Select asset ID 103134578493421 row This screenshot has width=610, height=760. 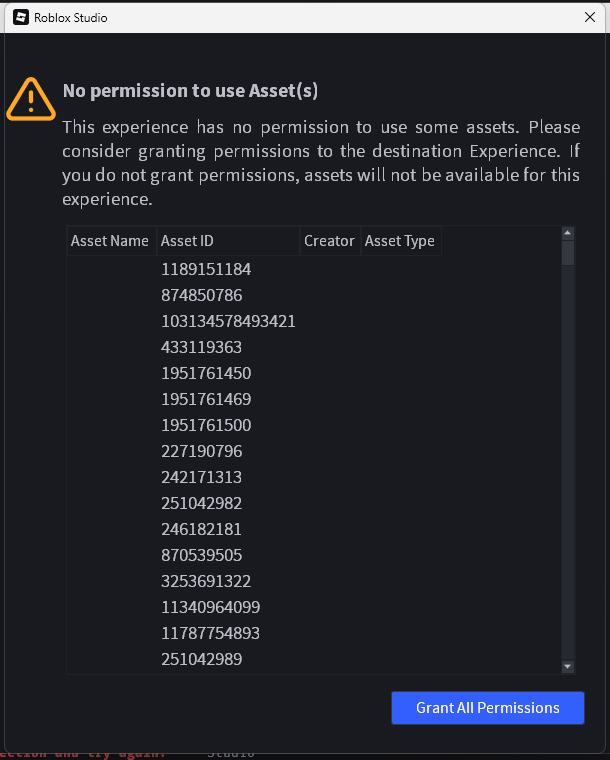(x=228, y=322)
